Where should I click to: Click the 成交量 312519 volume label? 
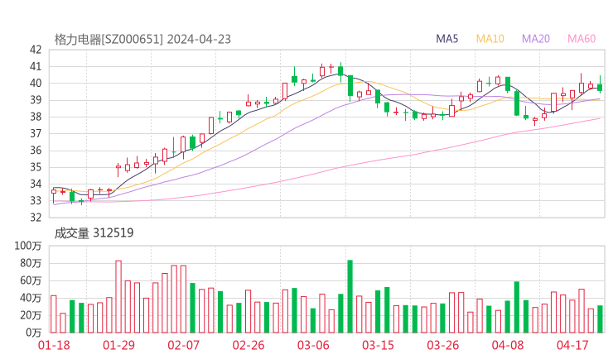click(x=94, y=233)
